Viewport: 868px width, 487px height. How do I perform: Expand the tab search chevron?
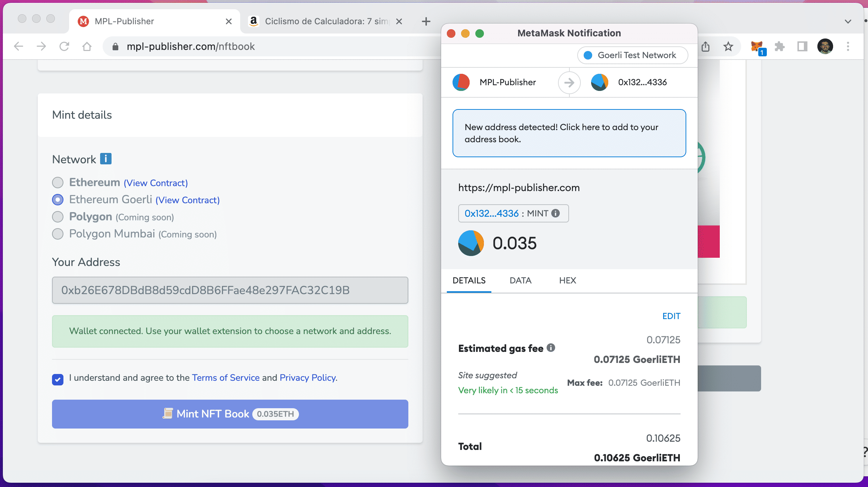[x=848, y=21]
